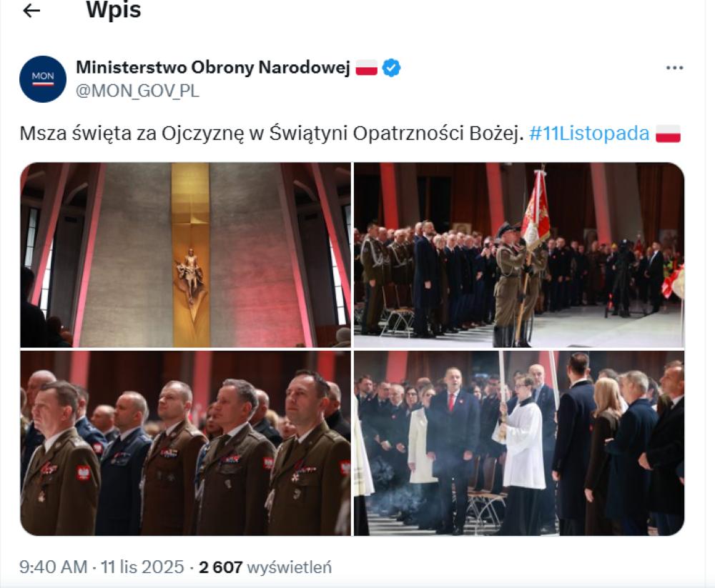Click the man with red tie in photo
Screen dimensions: 715x588
pyautogui.click(x=453, y=449)
